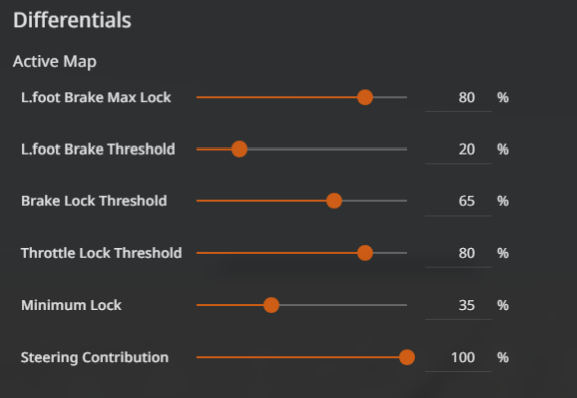Focus the Brake Lock Threshold value field
Image resolution: width=577 pixels, height=398 pixels.
click(458, 202)
